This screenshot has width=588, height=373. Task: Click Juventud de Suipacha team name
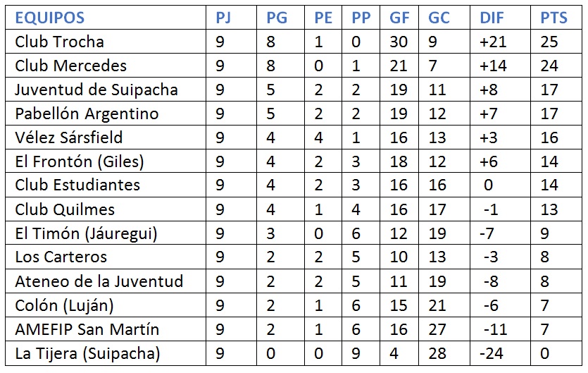pos(96,90)
